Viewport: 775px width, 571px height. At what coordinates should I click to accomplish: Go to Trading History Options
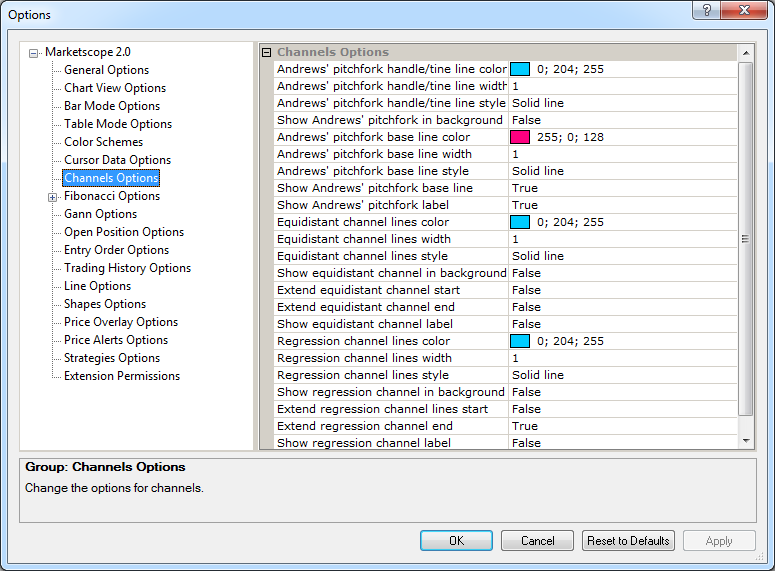pos(127,268)
